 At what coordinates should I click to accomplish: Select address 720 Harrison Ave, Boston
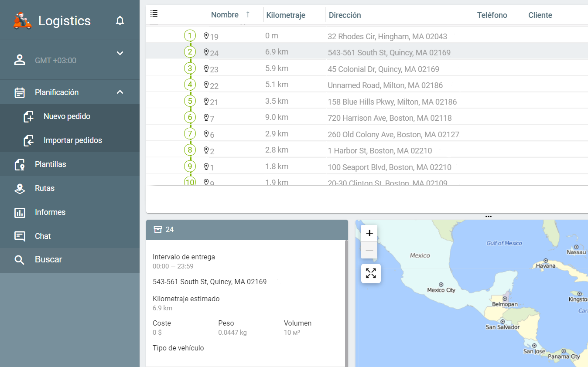pos(390,118)
